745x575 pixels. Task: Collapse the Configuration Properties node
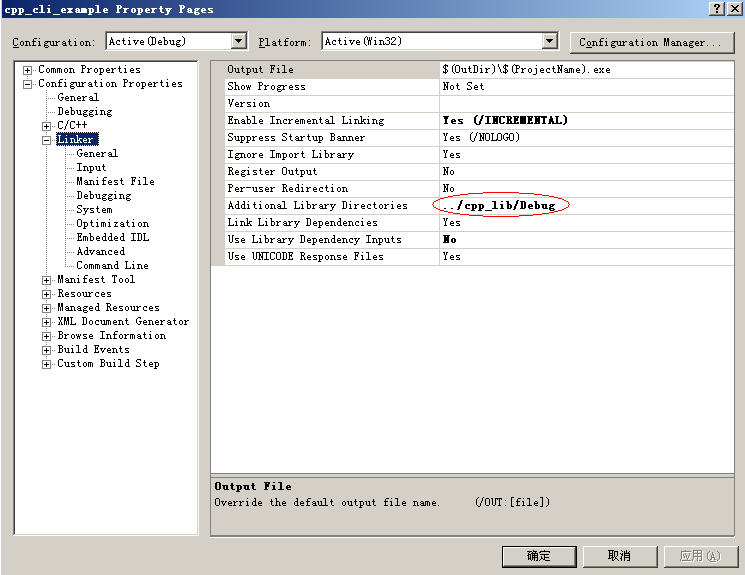coord(28,84)
